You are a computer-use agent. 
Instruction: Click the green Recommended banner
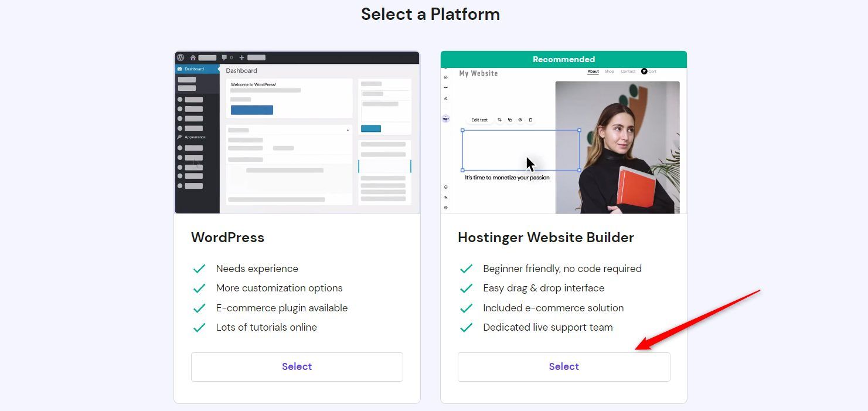click(x=564, y=59)
